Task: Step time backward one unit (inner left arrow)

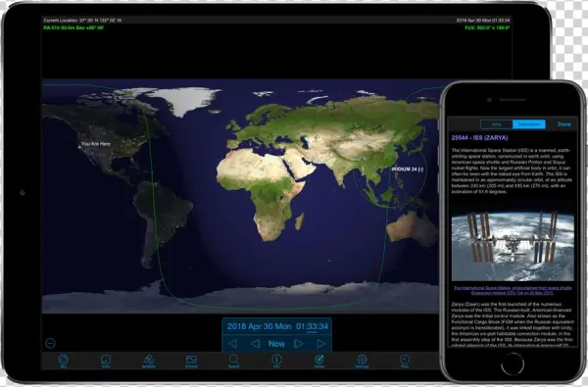Action: pos(255,344)
